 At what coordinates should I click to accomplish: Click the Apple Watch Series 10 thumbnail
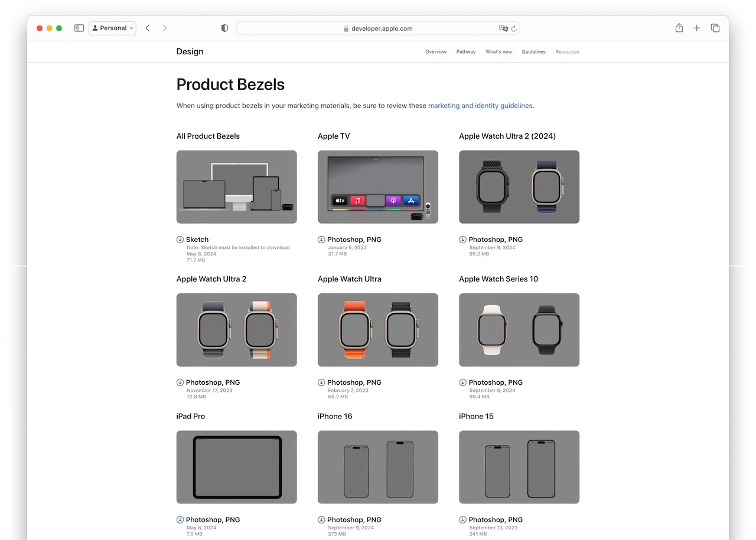coord(519,330)
